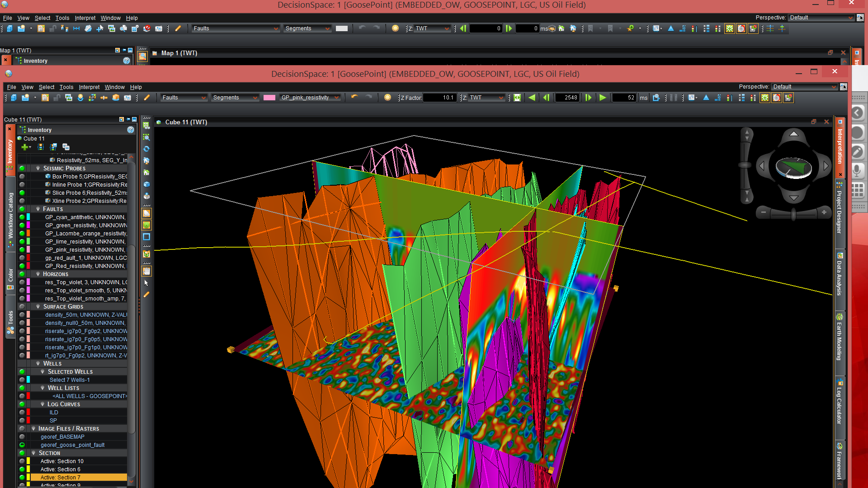
Task: Open the GP_pink_resistivity fault selector dropdown
Action: pyautogui.click(x=310, y=98)
